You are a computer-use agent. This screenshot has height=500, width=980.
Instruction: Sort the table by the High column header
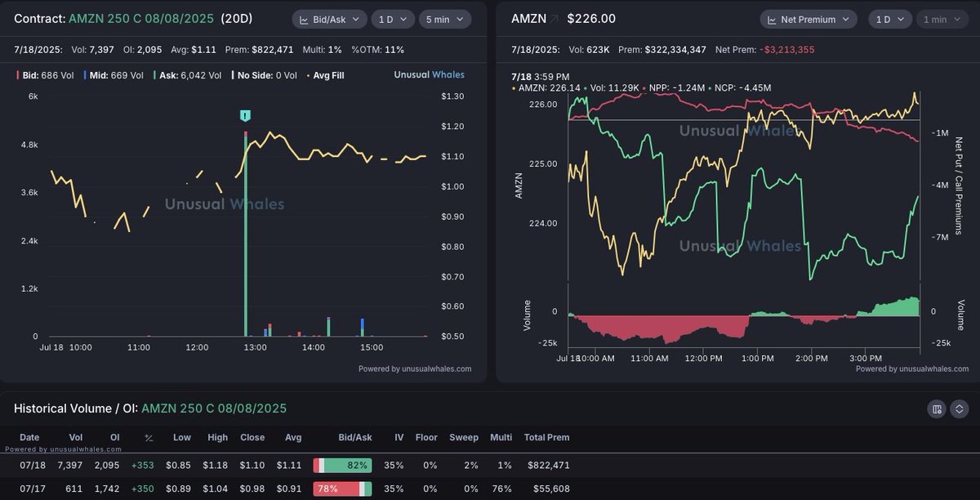pyautogui.click(x=218, y=437)
